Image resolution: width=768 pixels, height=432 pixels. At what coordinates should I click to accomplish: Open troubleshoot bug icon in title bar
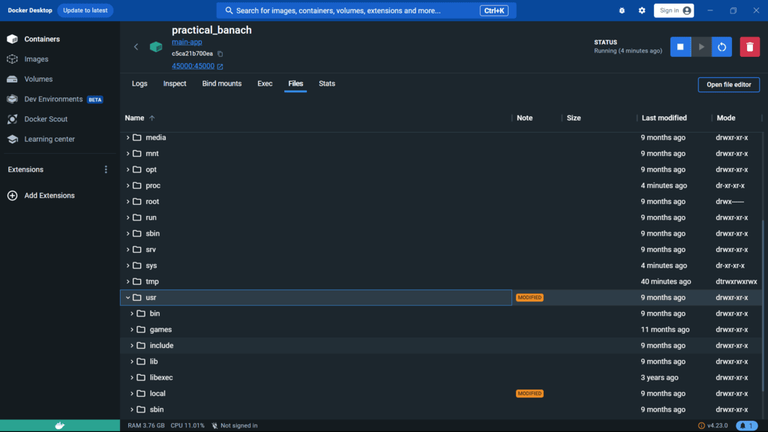pos(622,10)
